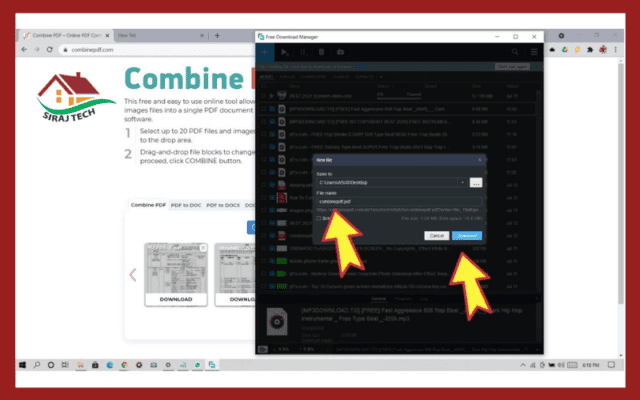Viewport: 640px width, 400px height.
Task: Switch to the Log tab in details panel
Action: 424,299
